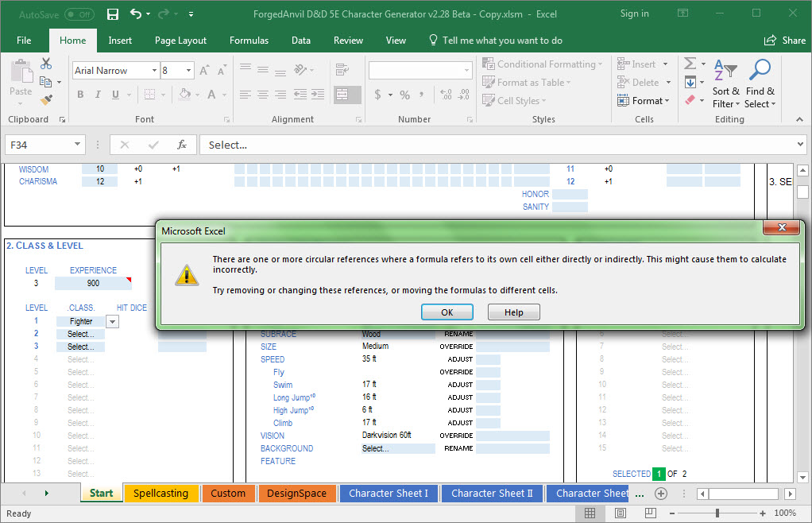812x523 pixels.
Task: Open the Sort & Filter menu
Action: [725, 83]
